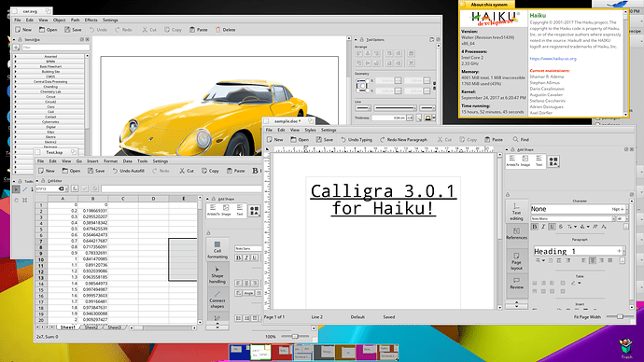Open Data menu in Test.ksp window

coord(127,160)
